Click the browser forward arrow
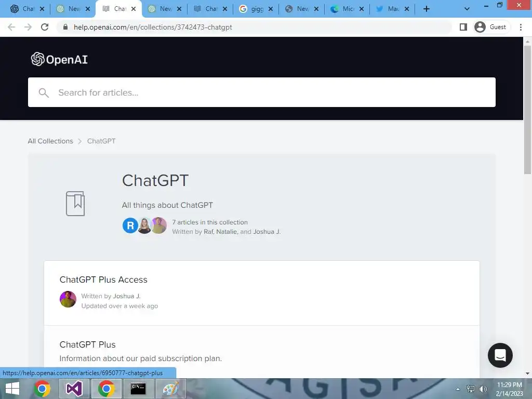Viewport: 532px width, 399px height. (x=28, y=27)
